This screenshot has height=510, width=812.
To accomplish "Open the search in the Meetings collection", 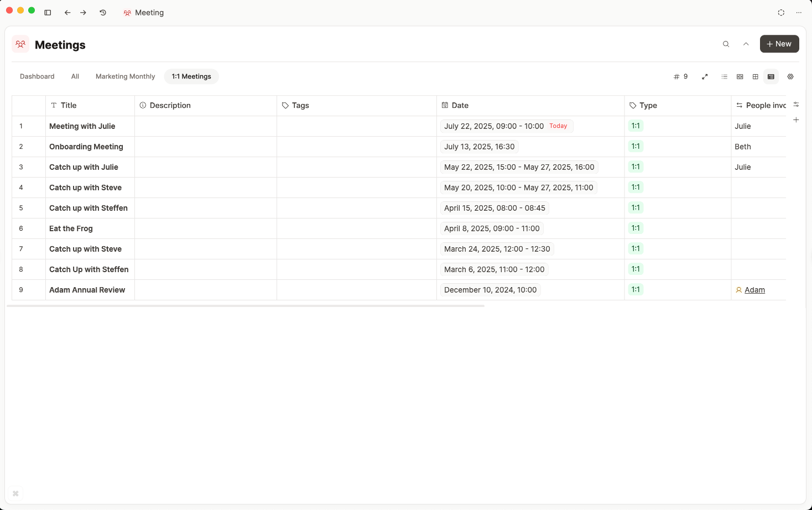I will click(x=726, y=44).
